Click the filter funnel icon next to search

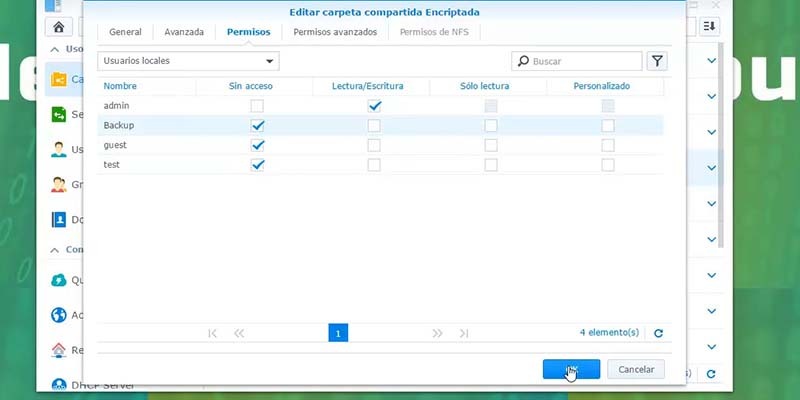(657, 61)
